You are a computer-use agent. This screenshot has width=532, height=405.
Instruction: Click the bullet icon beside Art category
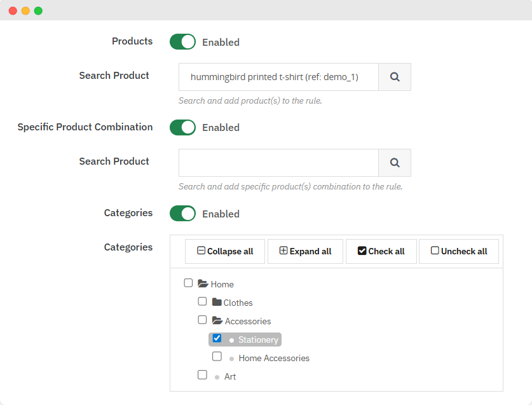pos(217,377)
